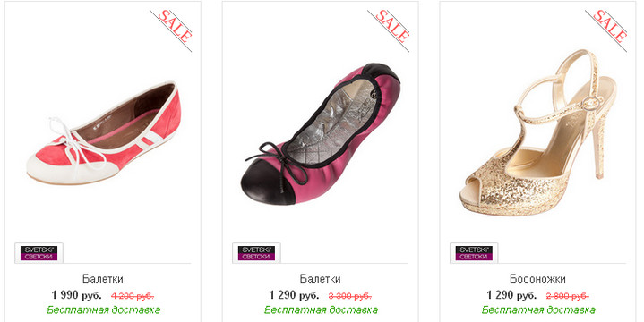
Task: Click the 1 990 руб. price
Action: (76, 295)
